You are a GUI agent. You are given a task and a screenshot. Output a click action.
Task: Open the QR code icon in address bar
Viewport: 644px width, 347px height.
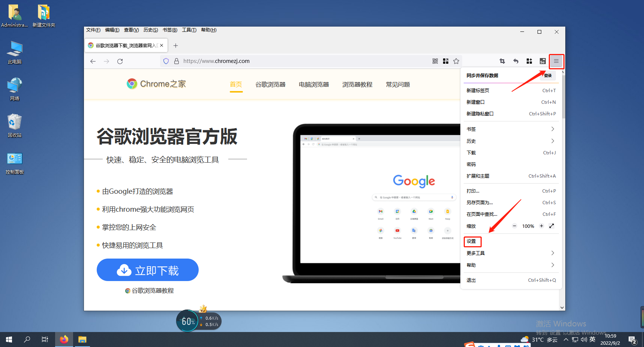[x=435, y=61]
